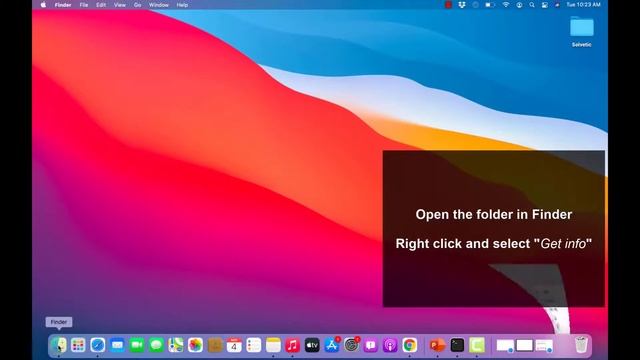Open the Notes app icon
This screenshot has height=360, width=640.
pyautogui.click(x=273, y=345)
